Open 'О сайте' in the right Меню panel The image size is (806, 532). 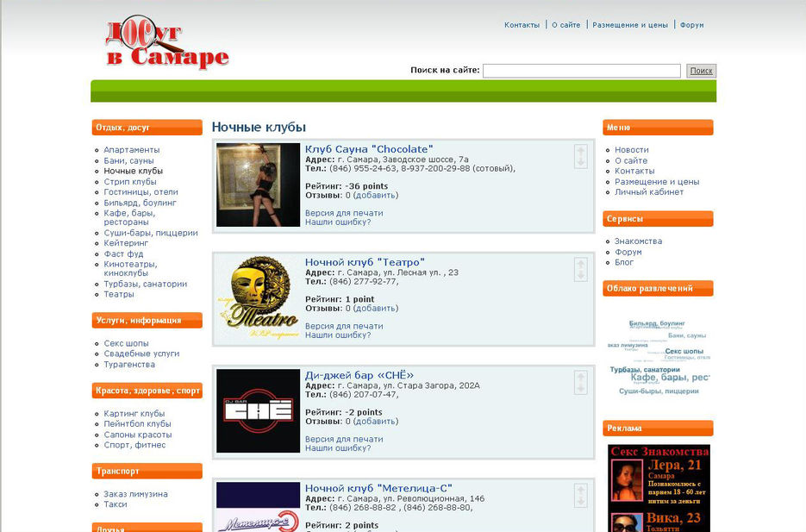pyautogui.click(x=631, y=160)
